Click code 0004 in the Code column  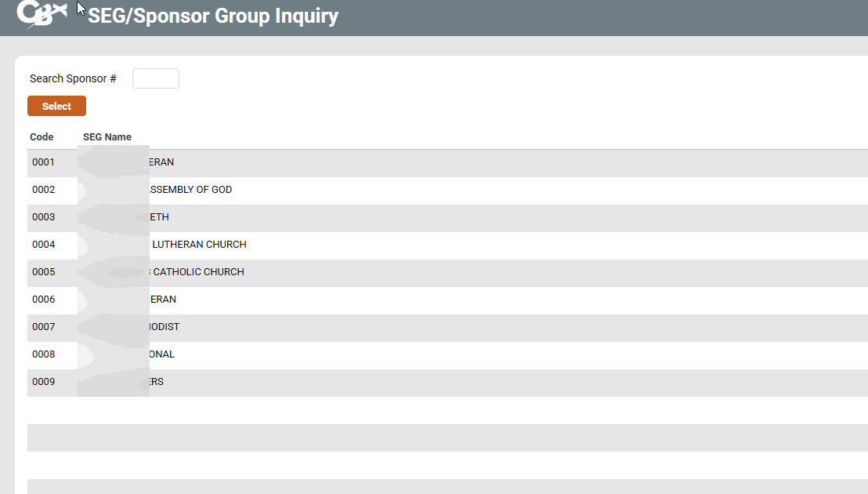click(x=44, y=245)
